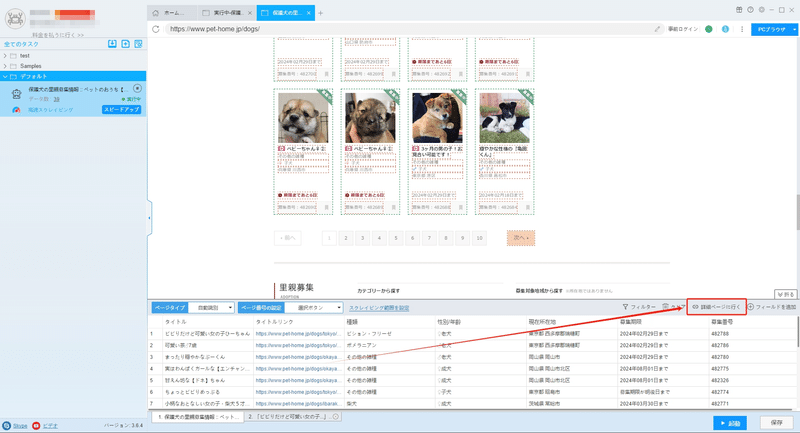Click the new task plus icon
Screen dimensions: 800x433
[x=126, y=44]
